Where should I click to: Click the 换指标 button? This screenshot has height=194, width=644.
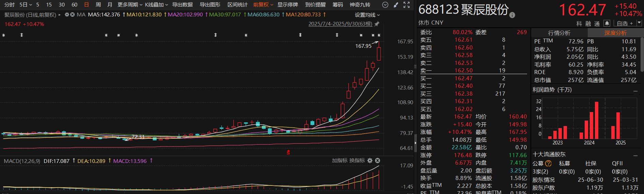click(357, 161)
